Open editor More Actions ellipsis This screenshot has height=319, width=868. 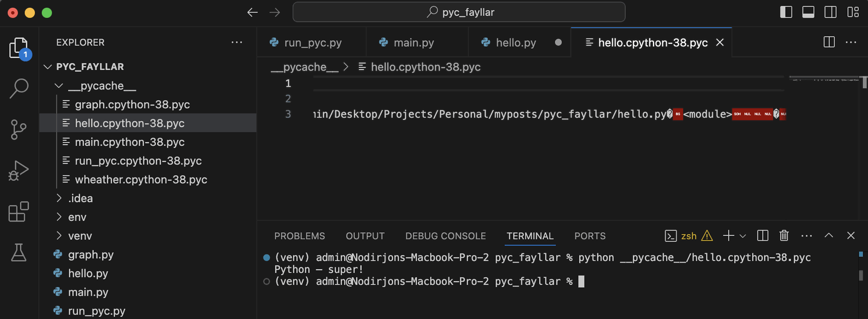click(851, 42)
